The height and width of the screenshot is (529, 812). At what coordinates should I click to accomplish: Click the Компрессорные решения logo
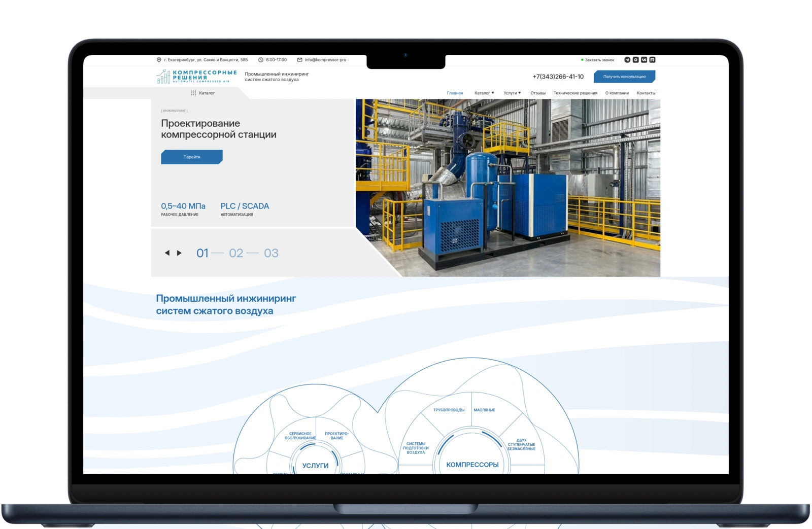click(x=196, y=77)
